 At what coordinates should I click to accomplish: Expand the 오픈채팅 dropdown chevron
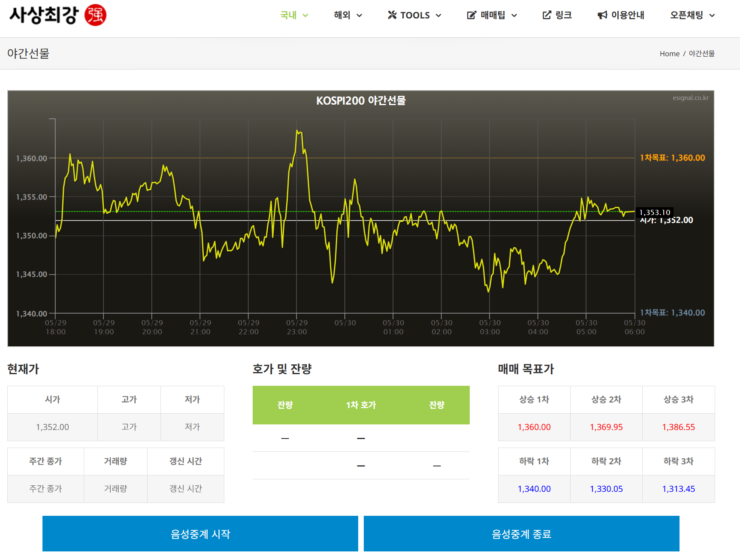712,15
